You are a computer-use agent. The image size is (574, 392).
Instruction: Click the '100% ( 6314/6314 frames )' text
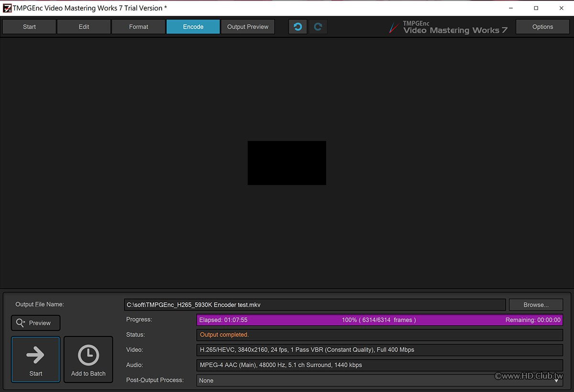point(379,320)
